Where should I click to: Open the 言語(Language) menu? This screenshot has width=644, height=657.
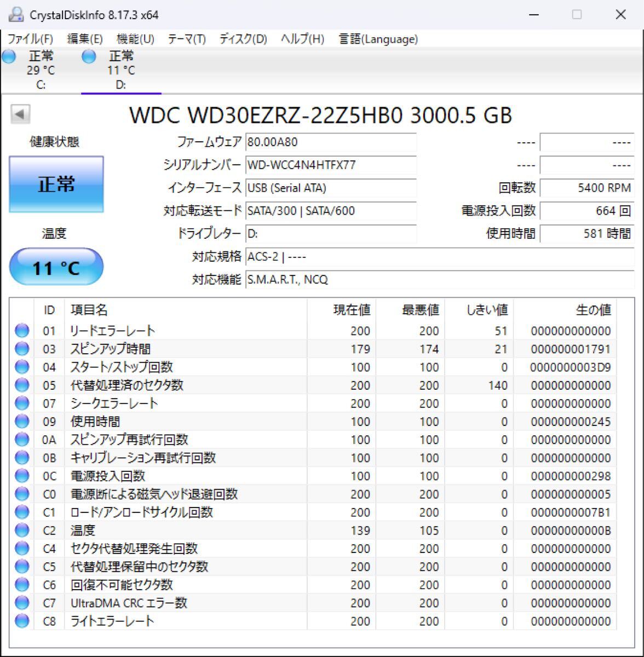(x=378, y=39)
